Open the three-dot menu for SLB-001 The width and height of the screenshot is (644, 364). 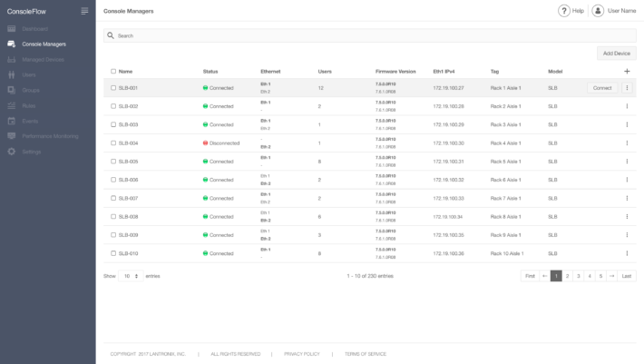pos(627,88)
